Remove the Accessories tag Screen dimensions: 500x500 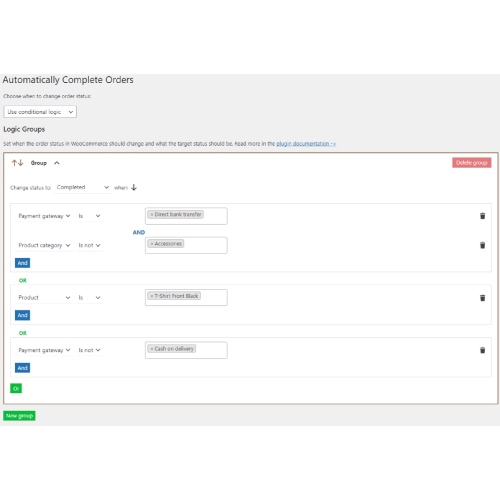[152, 244]
